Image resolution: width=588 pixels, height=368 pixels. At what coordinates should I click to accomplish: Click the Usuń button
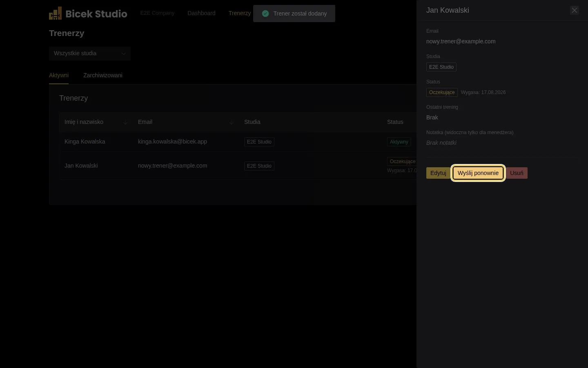tap(517, 173)
